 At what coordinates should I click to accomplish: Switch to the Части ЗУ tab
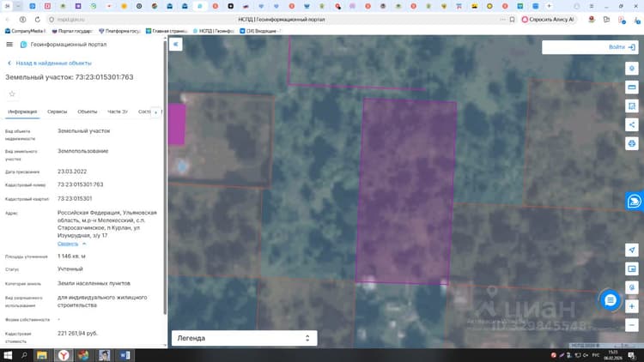pos(118,112)
